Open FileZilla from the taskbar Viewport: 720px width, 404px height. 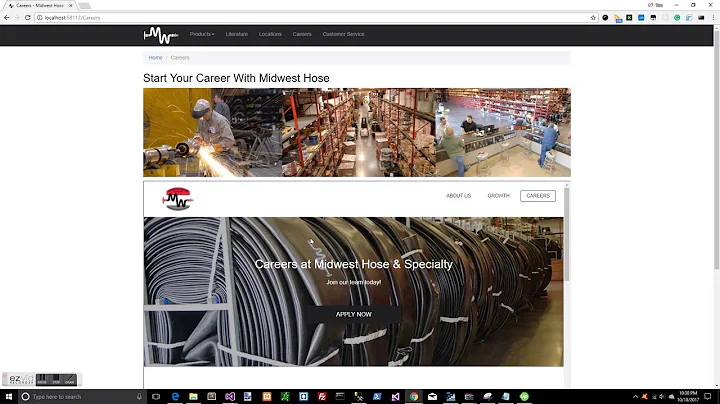(322, 397)
